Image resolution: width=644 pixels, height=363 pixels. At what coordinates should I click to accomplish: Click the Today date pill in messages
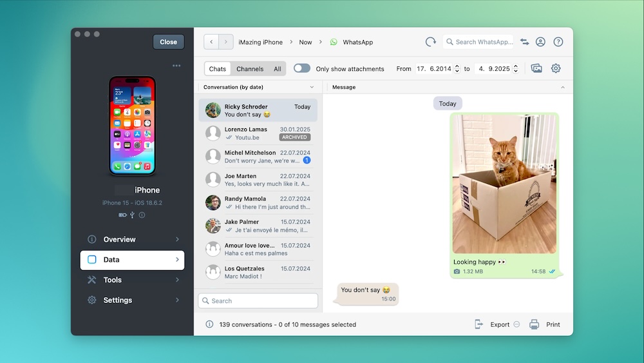pos(448,104)
